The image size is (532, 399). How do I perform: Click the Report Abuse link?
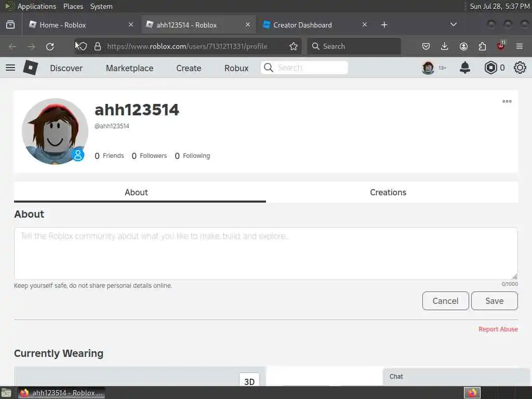(x=498, y=329)
